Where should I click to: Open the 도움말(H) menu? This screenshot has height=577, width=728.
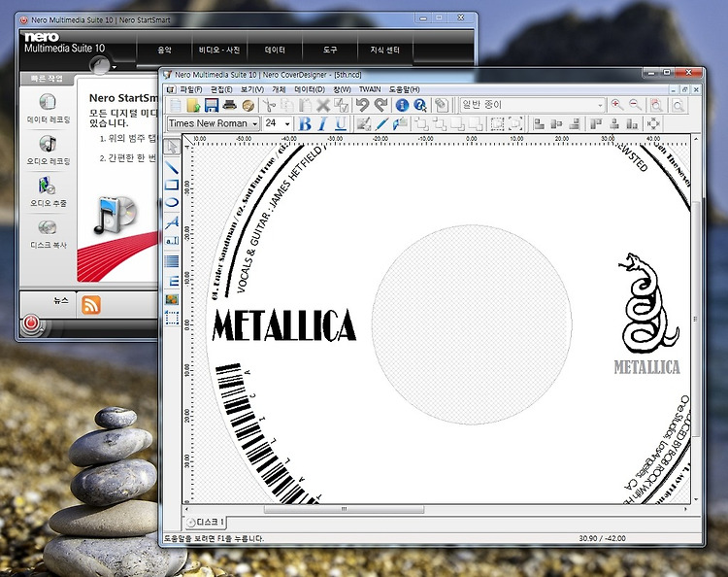click(x=404, y=89)
